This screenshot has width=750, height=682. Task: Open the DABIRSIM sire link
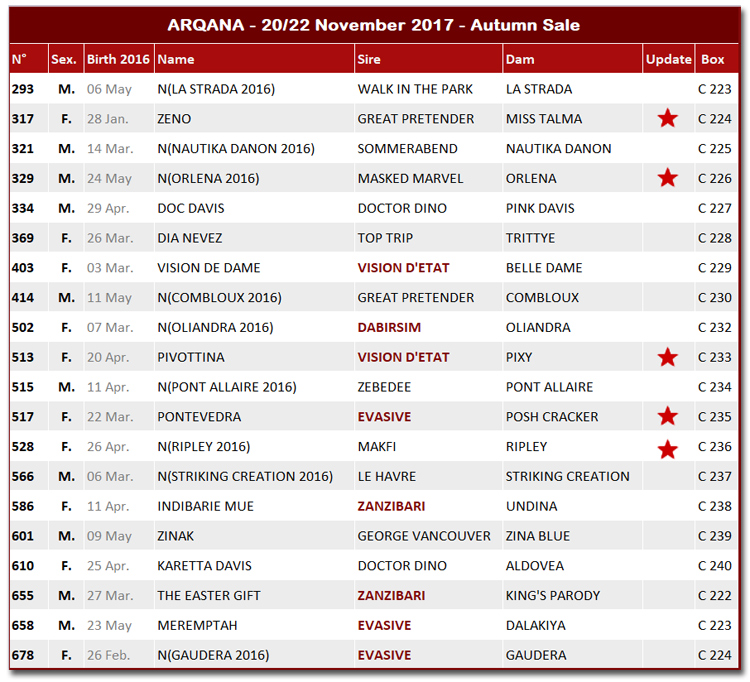click(x=389, y=327)
